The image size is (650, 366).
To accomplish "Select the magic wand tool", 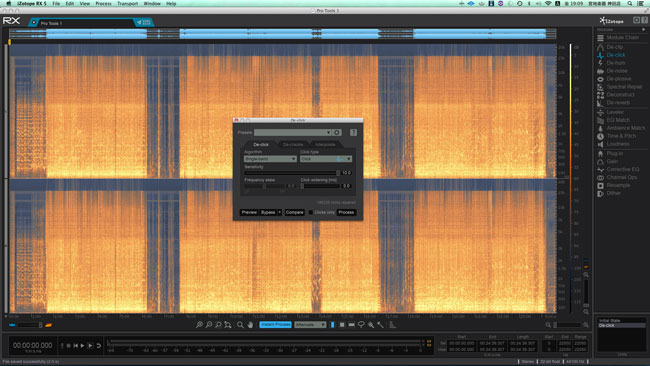I will [380, 325].
